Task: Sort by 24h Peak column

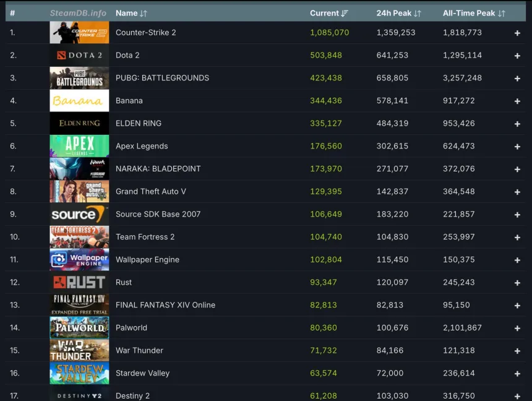Action: [x=398, y=13]
